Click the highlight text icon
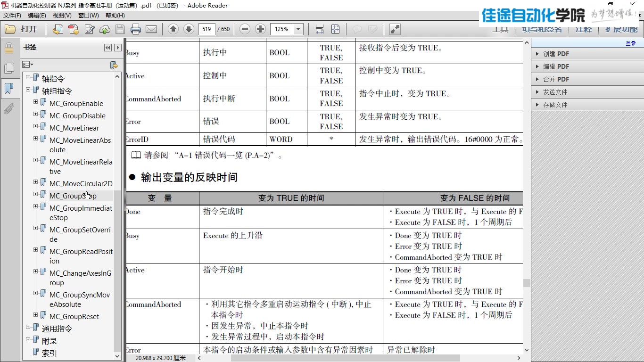 click(x=373, y=29)
